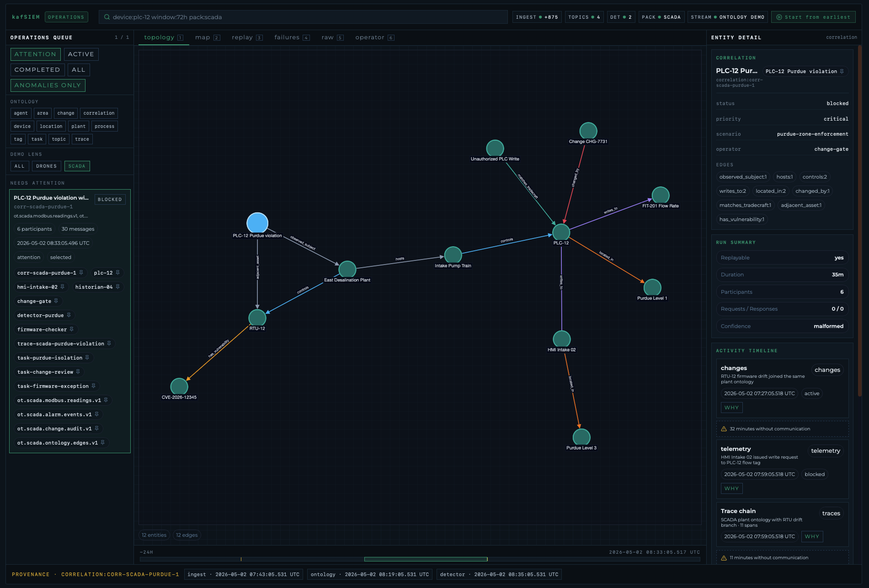Screen dimensions: 869x588
Task: Switch demo lens to DRONES
Action: [x=47, y=166]
